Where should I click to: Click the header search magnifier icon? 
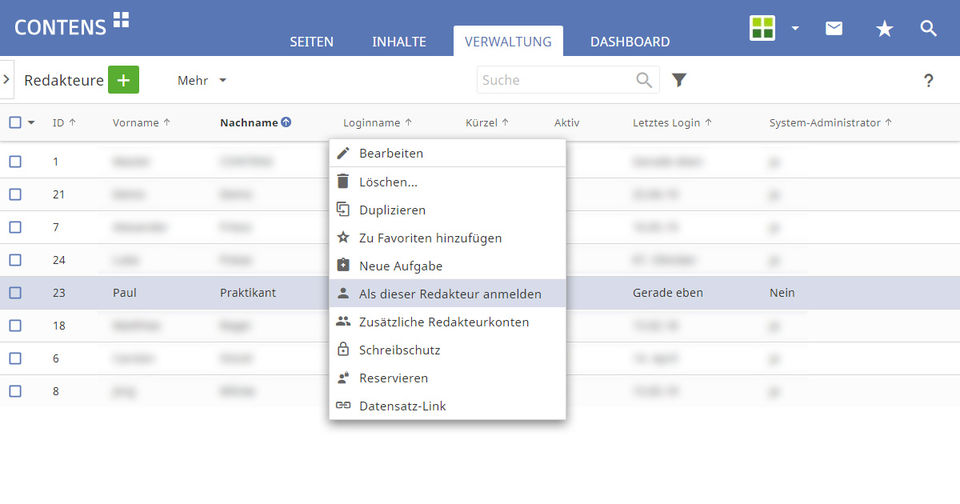(x=928, y=28)
